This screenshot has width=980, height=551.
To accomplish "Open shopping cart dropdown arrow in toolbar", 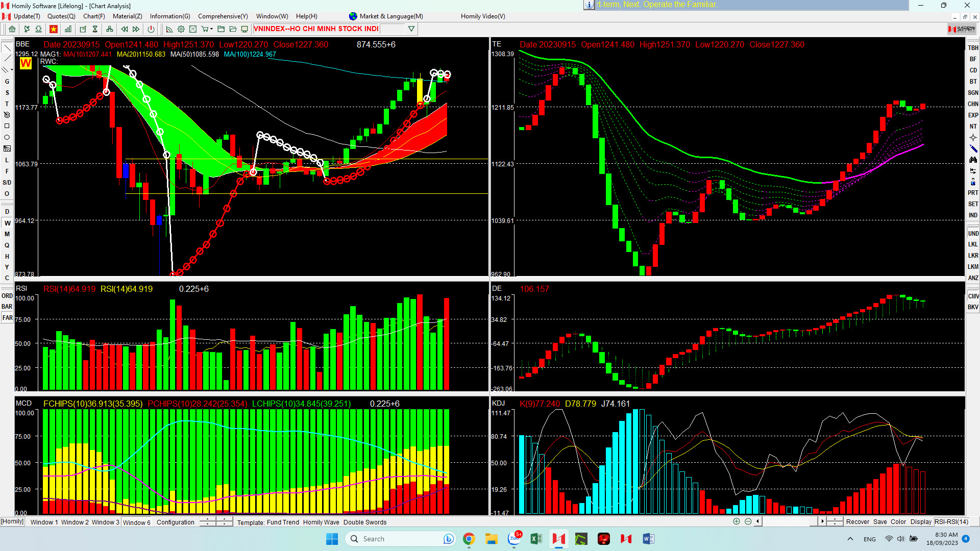I will click(x=211, y=29).
